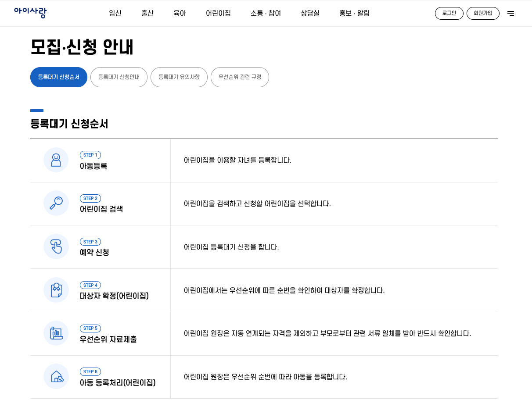Open the 상담실 menu
The height and width of the screenshot is (400, 532).
pos(310,13)
